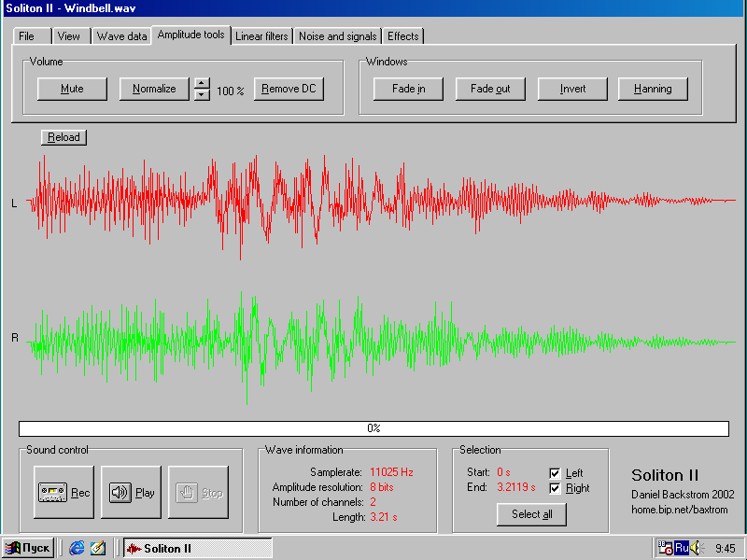Click the leftmost system tray icon
Image resolution: width=747 pixels, height=560 pixels.
(665, 548)
